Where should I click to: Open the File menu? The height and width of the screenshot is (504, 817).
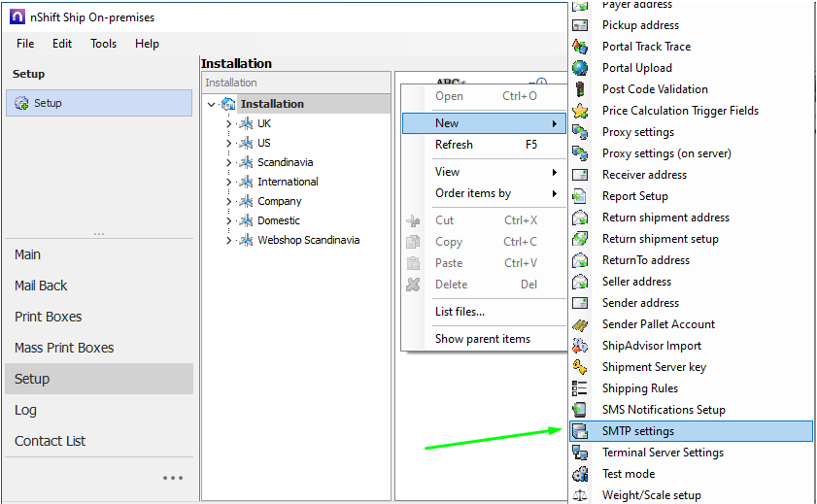click(x=25, y=44)
